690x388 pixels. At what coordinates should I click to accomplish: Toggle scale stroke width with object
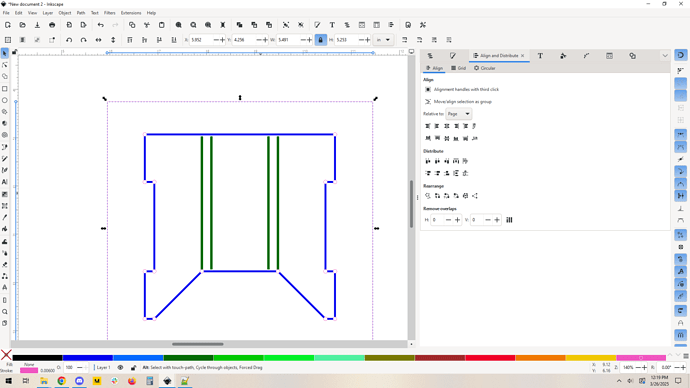click(404, 40)
